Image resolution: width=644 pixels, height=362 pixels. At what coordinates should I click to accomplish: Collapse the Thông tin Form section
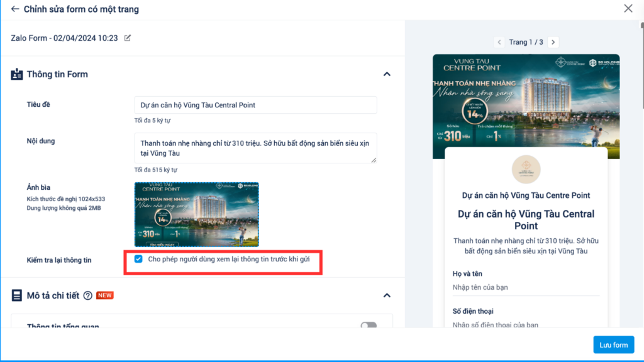387,74
